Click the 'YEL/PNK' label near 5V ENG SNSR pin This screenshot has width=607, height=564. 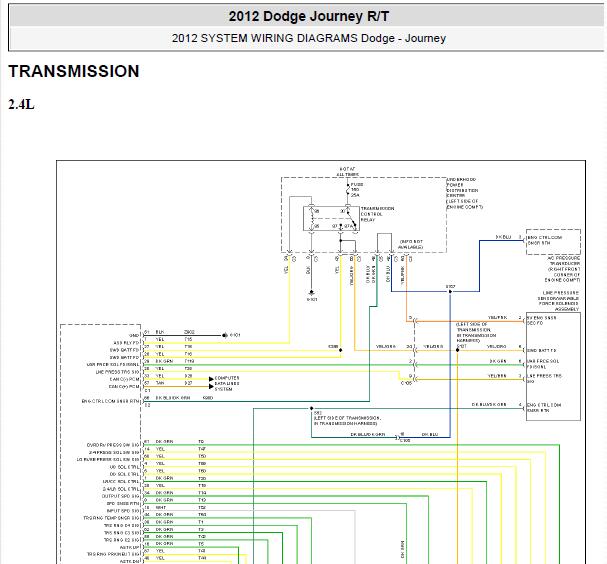(497, 317)
